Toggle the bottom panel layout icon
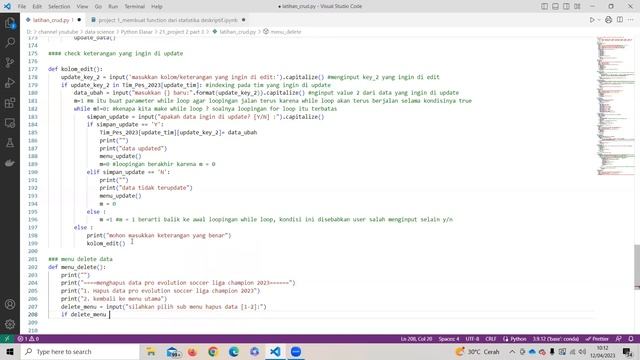Image resolution: width=640 pixels, height=360 pixels. 555,6
